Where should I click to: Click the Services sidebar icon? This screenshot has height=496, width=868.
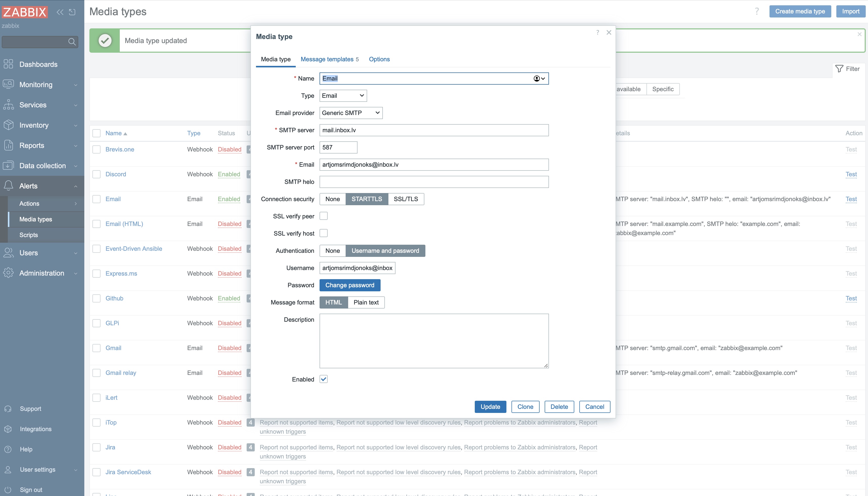click(x=8, y=105)
